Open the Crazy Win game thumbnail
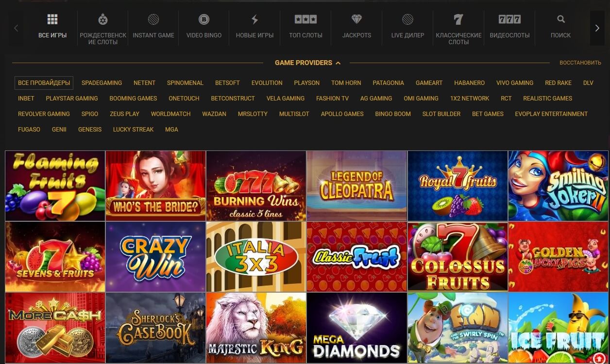 155,257
